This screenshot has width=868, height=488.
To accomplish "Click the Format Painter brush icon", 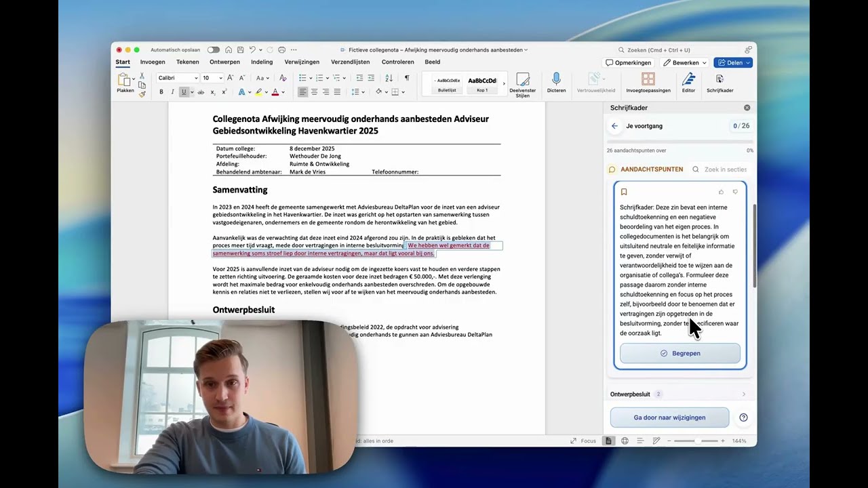I will coord(142,94).
